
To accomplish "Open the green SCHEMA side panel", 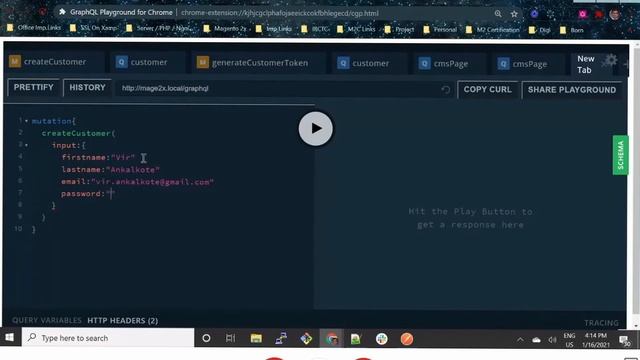I will tap(620, 155).
